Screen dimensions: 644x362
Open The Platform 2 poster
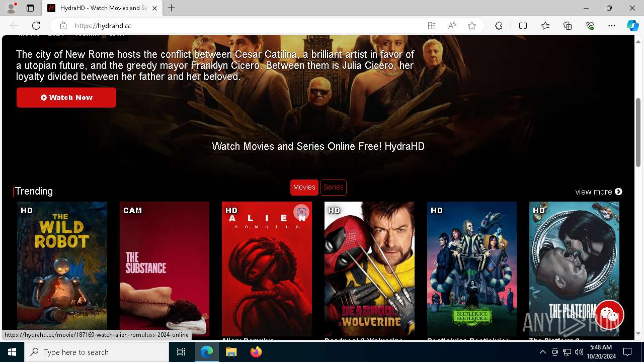pos(574,268)
